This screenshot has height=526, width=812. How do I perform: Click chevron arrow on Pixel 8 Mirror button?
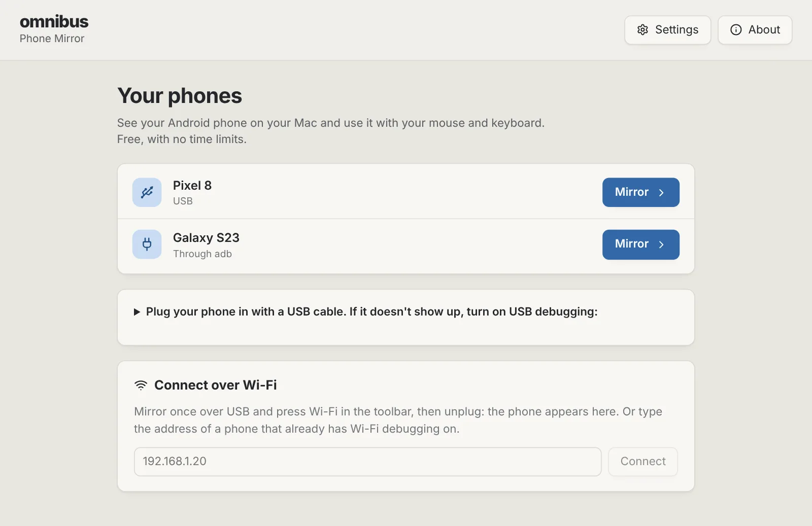point(661,193)
